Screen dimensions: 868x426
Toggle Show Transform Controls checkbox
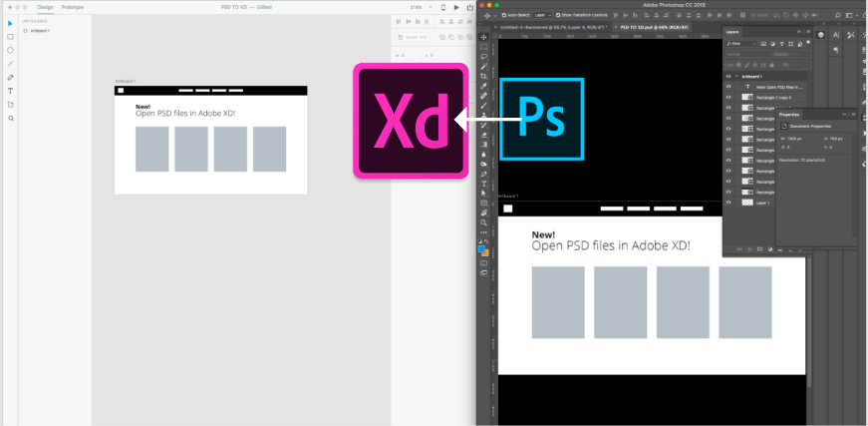558,15
